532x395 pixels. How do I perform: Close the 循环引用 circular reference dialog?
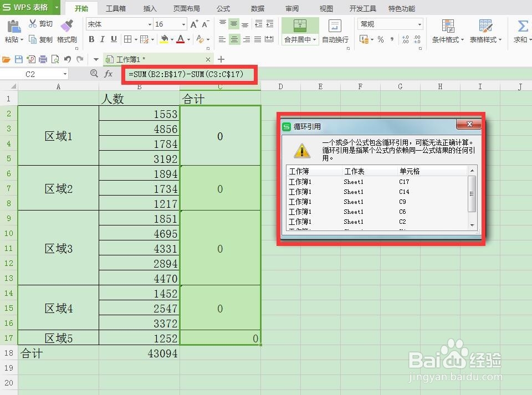point(470,124)
